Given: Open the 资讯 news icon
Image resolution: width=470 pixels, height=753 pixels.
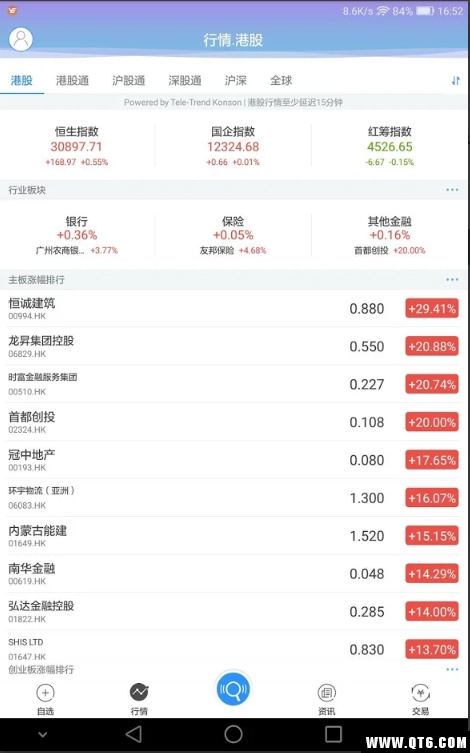Looking at the screenshot, I should point(326,693).
